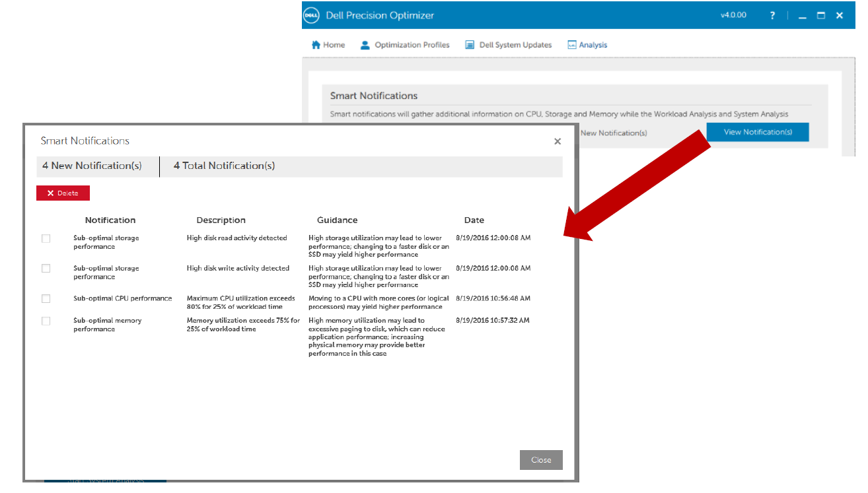Click the Dell Precision Optimizer title text
868x493 pixels.
click(x=380, y=15)
